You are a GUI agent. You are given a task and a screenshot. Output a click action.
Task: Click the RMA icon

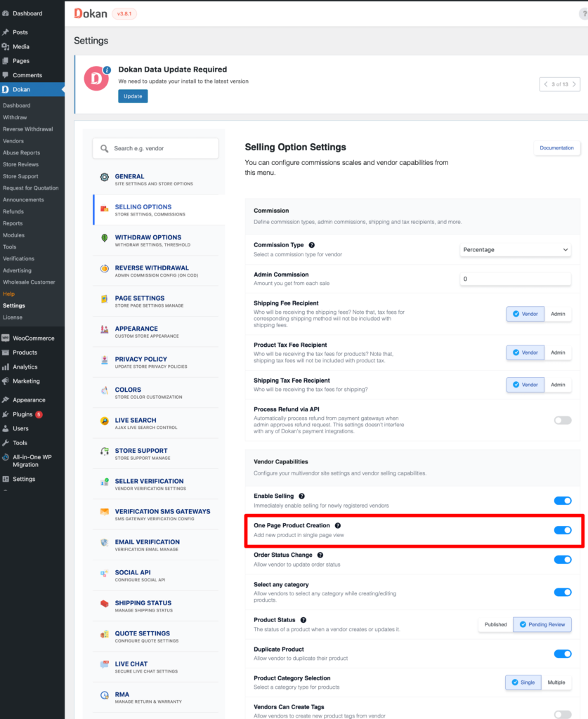point(105,695)
